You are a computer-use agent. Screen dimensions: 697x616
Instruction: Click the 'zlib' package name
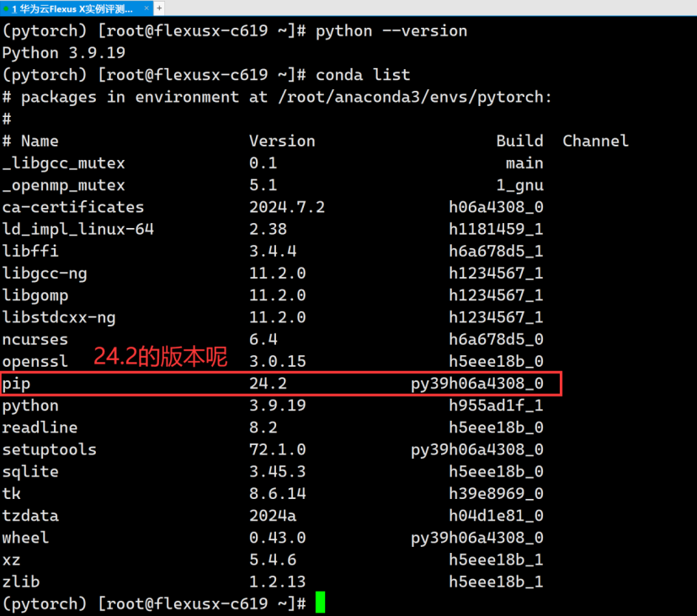coord(21,581)
